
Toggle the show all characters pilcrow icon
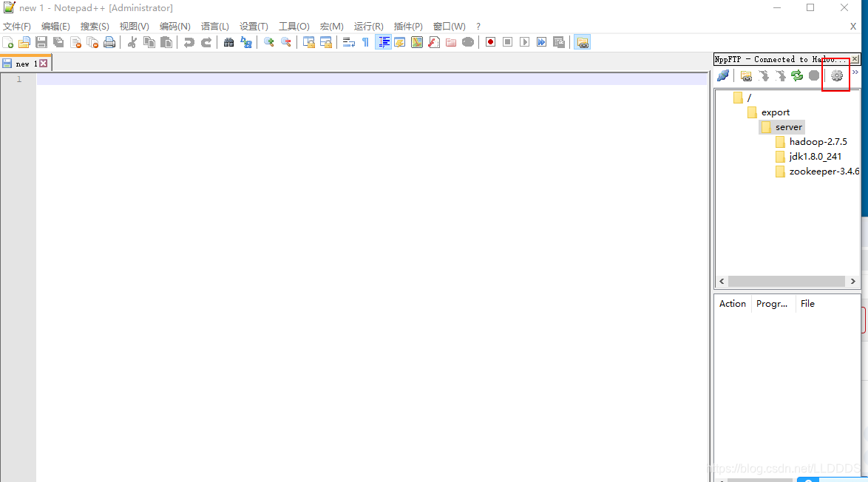pos(365,42)
